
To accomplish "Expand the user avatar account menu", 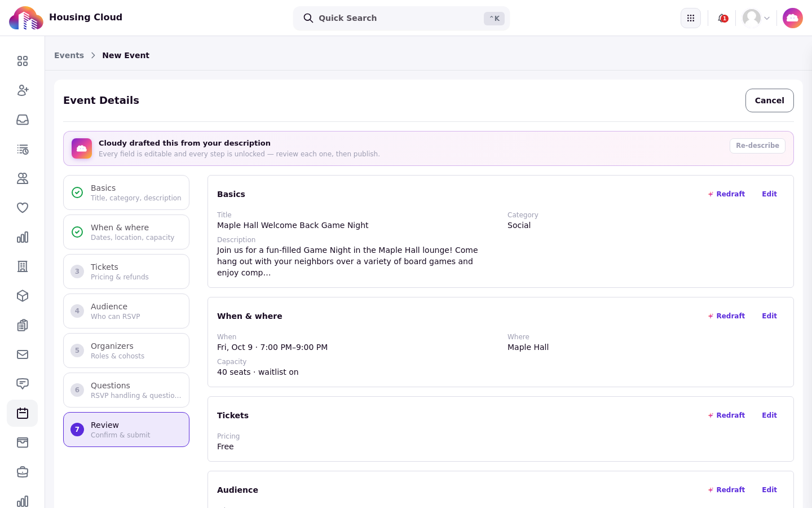I will [x=756, y=18].
